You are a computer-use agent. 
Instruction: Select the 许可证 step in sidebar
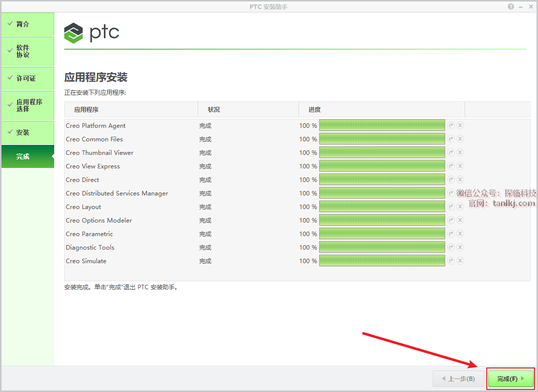pyautogui.click(x=28, y=78)
